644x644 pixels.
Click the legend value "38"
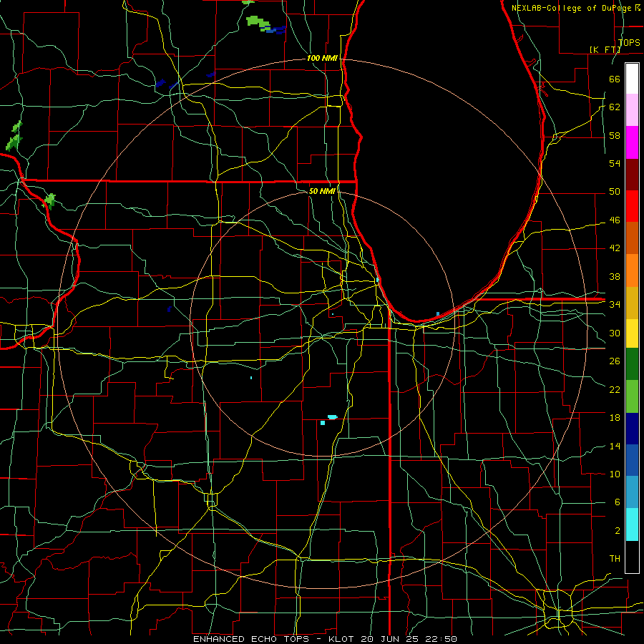coord(615,276)
